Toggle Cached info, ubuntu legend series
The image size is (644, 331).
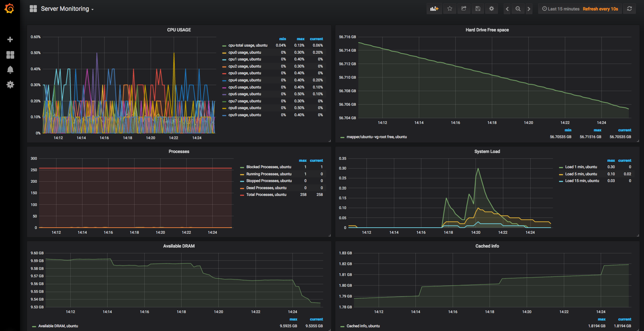point(363,326)
